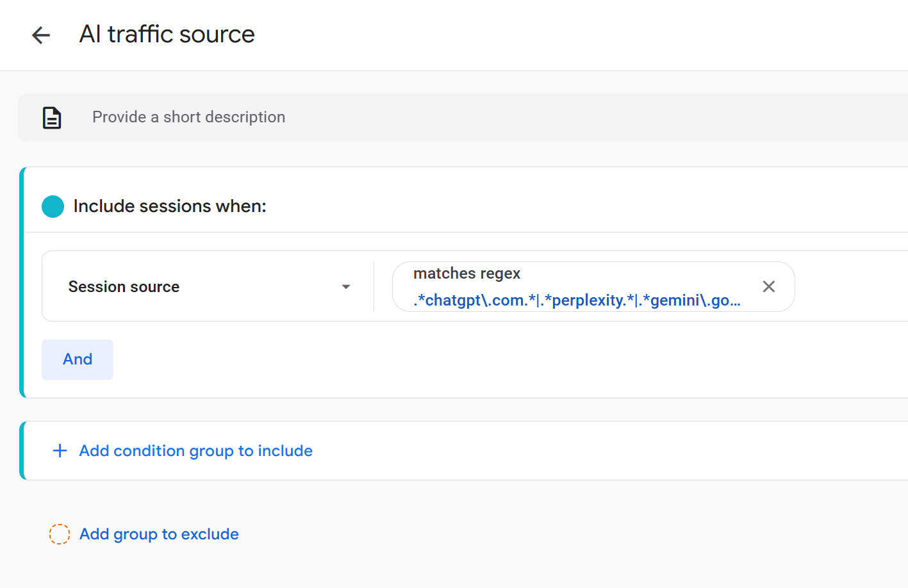Click matches regex label on the filter chip

(x=466, y=274)
